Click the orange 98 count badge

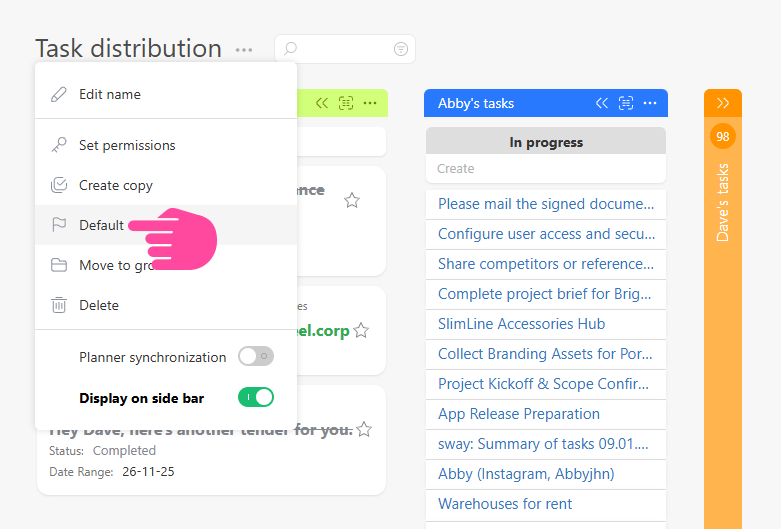722,136
